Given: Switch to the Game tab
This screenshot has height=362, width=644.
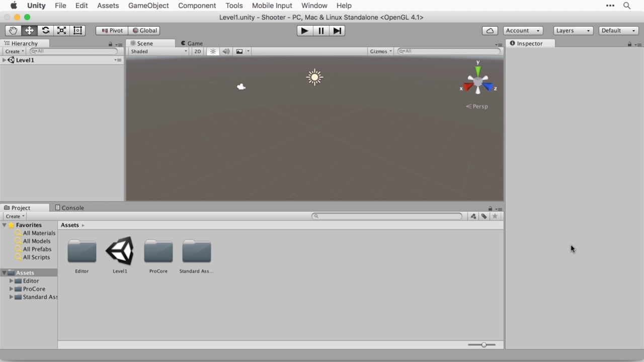Looking at the screenshot, I should [x=192, y=43].
